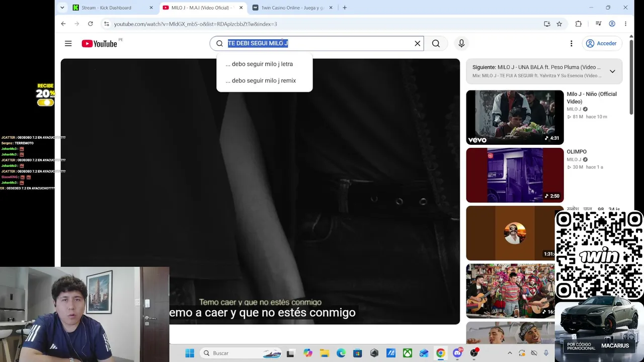Play the Niño video thumbnail
Screen dimensions: 644x362
point(515,118)
